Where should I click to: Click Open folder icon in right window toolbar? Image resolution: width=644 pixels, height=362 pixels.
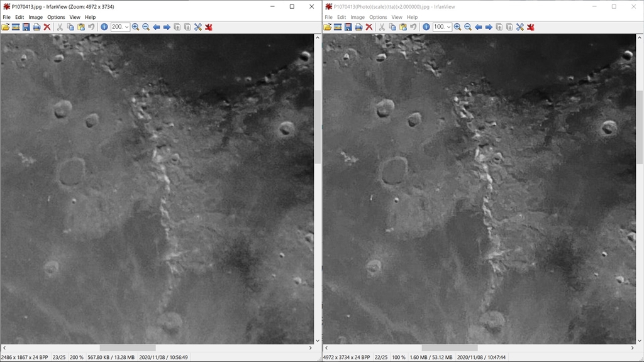327,27
